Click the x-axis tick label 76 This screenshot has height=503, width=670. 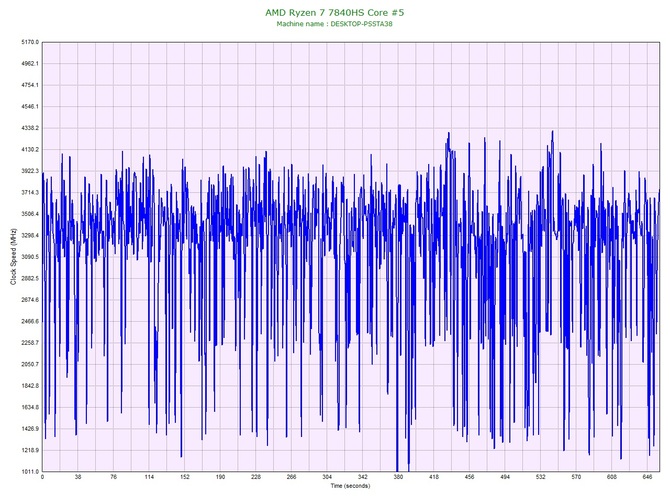(113, 477)
